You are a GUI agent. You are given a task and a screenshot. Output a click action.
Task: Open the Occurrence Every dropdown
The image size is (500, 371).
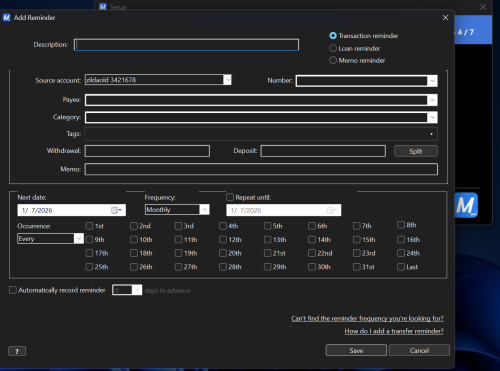tap(79, 239)
